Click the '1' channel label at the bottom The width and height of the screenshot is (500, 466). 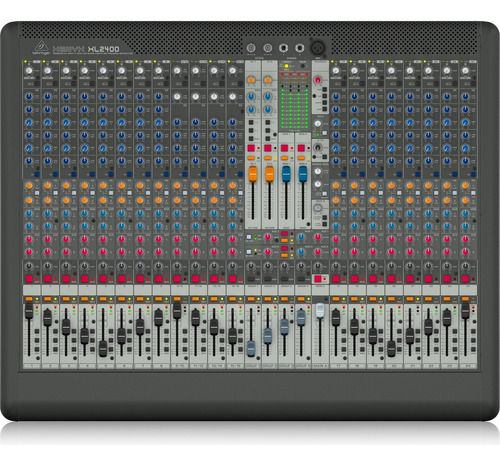[x=31, y=366]
